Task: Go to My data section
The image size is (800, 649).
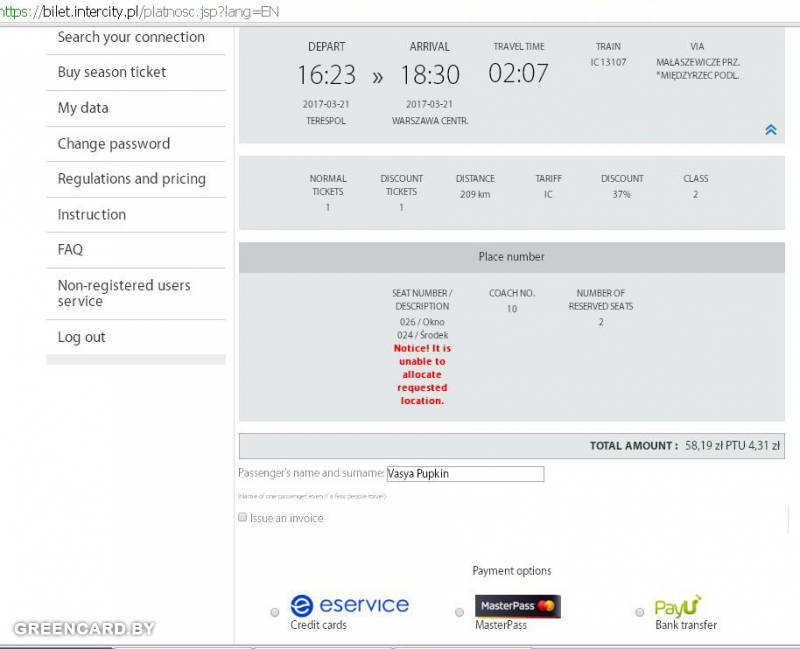Action: tap(83, 108)
